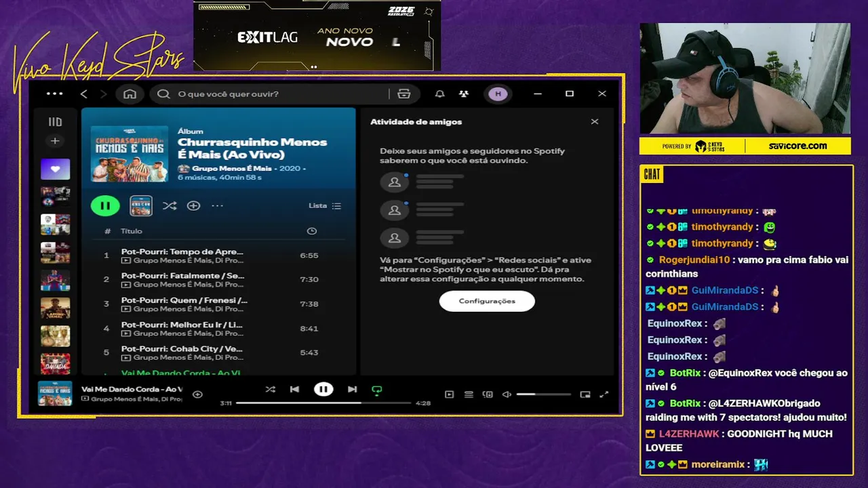
Task: Enter full screen player mode
Action: [x=604, y=394]
